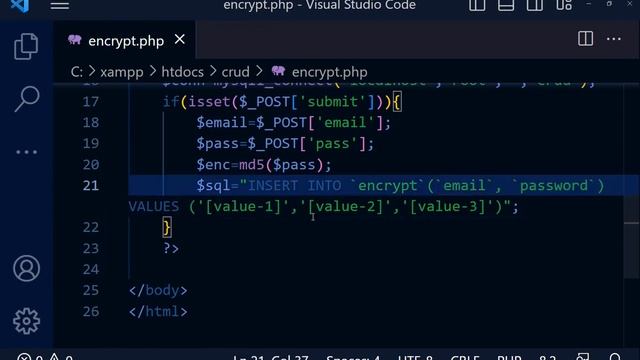
Task: Click line number 26 in the gutter
Action: click(x=91, y=312)
